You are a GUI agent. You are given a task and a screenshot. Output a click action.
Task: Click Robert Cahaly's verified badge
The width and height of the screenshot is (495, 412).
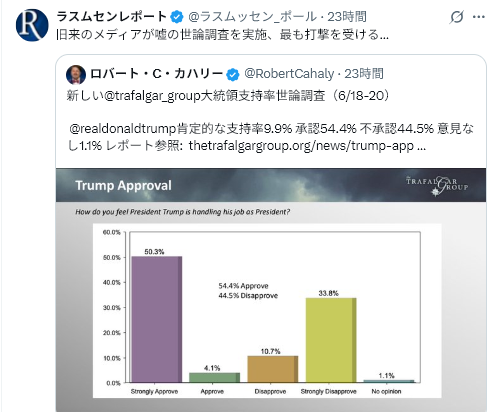click(233, 74)
